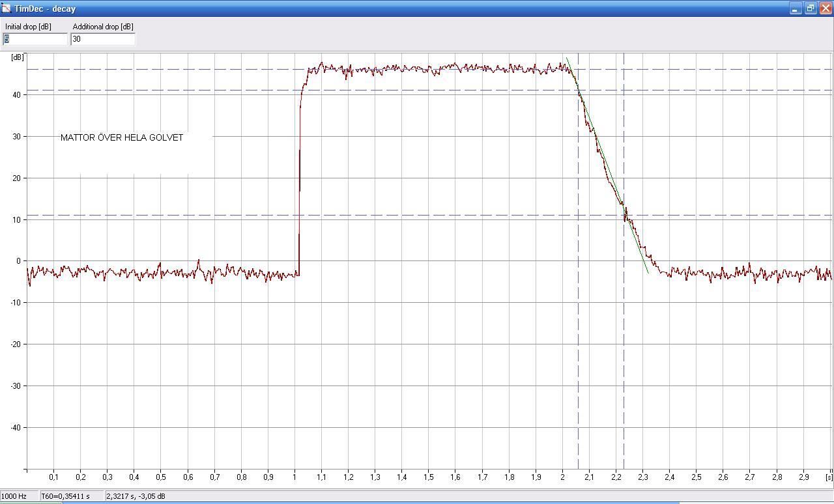Click the T60=0,35411 s status readout
834x504 pixels.
65,496
